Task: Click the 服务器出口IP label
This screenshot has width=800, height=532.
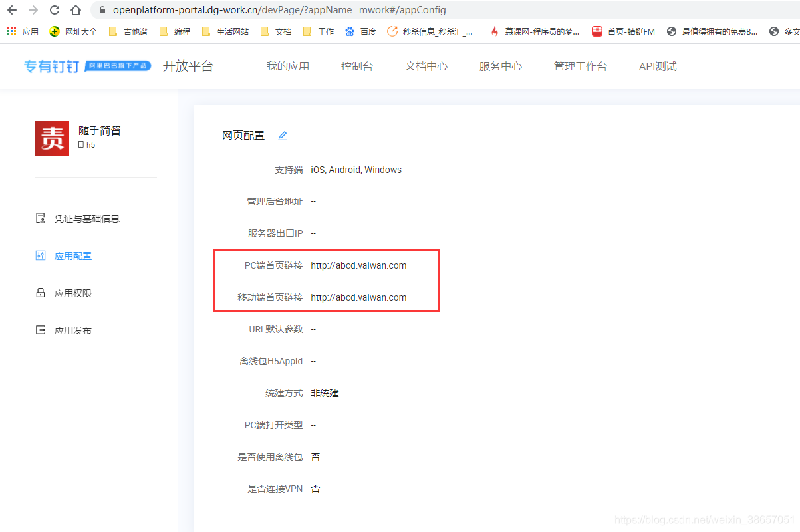Action: pyautogui.click(x=275, y=233)
